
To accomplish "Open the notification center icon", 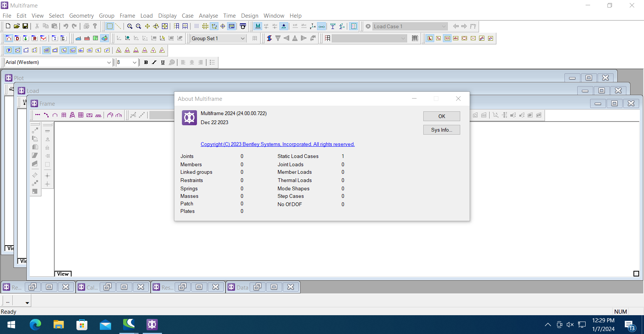I will 630,325.
